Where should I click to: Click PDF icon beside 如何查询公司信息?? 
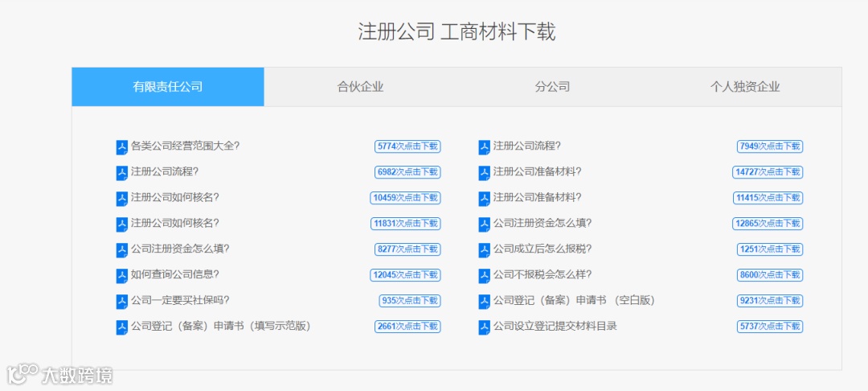tap(122, 276)
